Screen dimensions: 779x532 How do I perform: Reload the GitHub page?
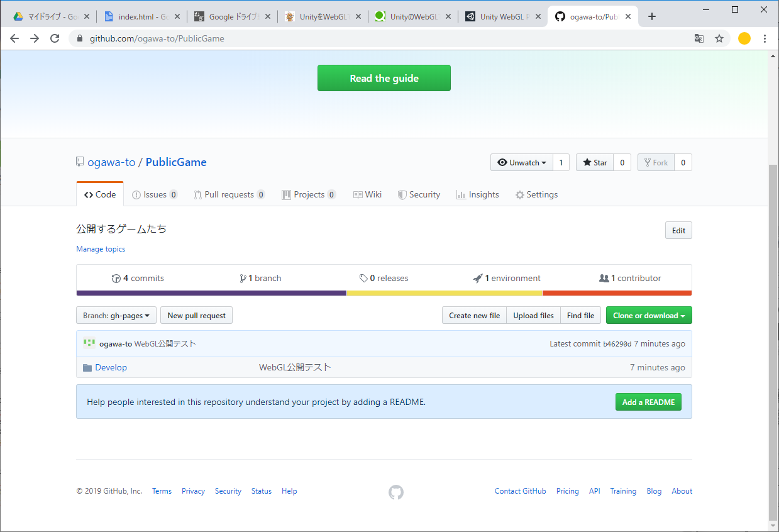55,38
